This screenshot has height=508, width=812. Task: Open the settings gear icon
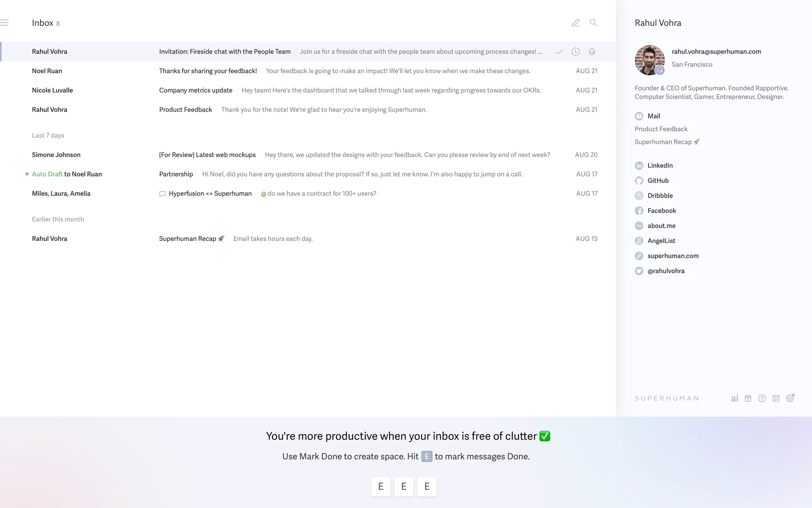790,398
